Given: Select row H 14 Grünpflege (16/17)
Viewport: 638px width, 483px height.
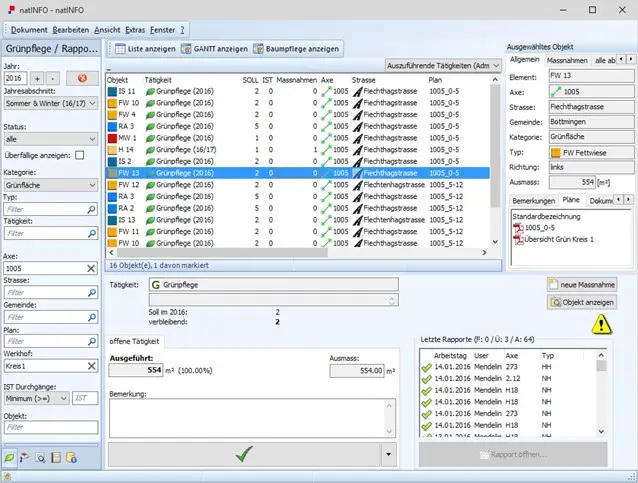Looking at the screenshot, I should pyautogui.click(x=298, y=150).
